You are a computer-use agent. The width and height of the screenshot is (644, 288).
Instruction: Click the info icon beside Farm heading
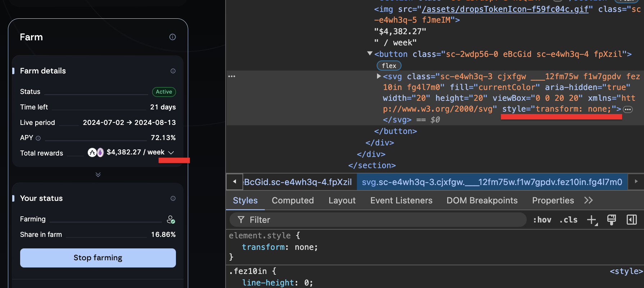click(x=173, y=37)
